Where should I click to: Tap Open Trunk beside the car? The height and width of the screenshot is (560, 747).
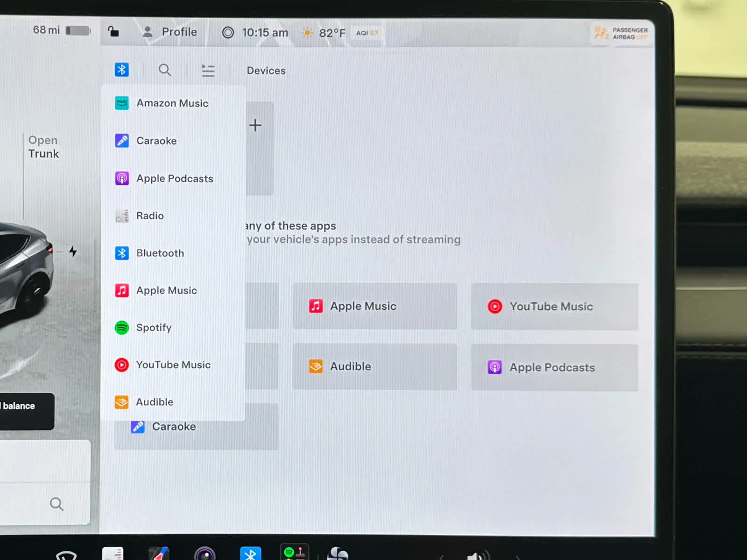(x=43, y=147)
